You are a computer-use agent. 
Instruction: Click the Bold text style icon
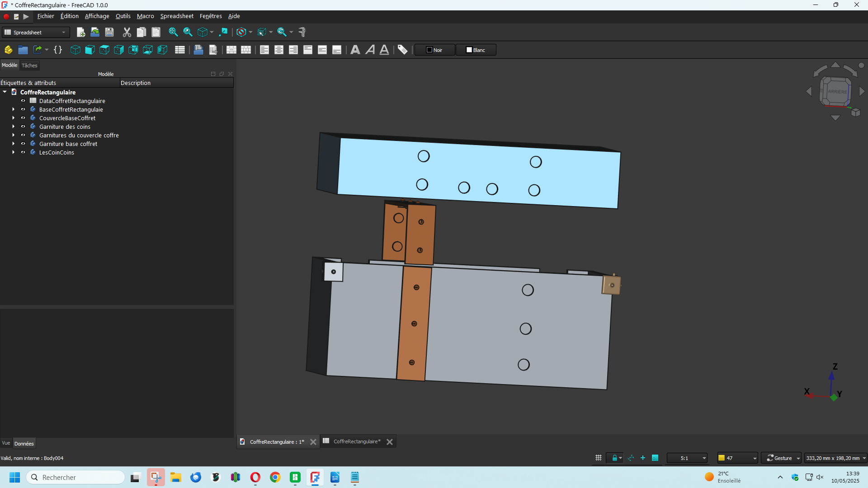(355, 50)
